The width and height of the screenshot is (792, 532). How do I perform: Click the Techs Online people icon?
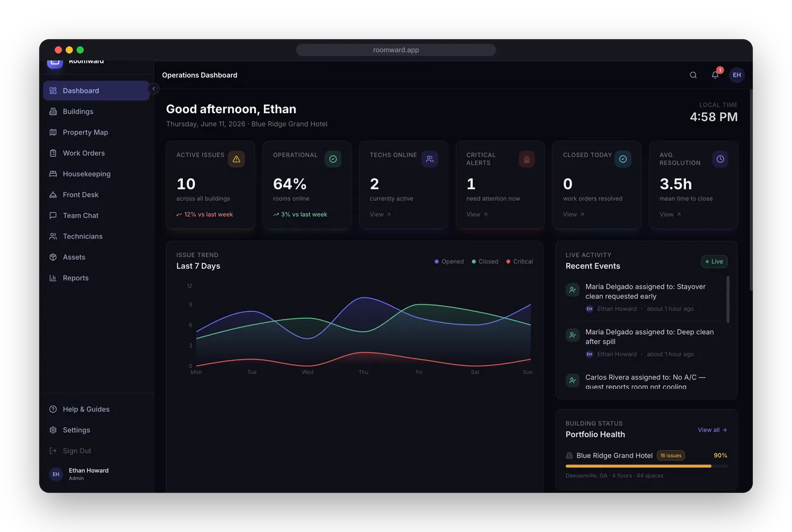click(430, 159)
